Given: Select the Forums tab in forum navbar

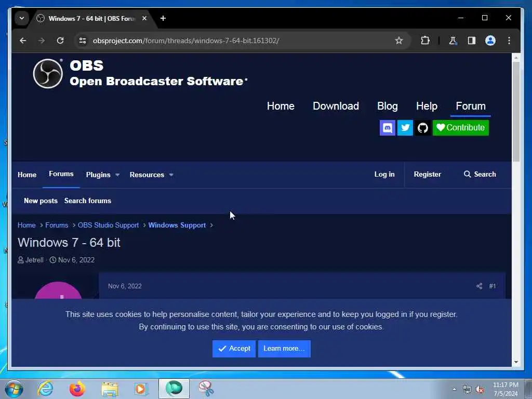Looking at the screenshot, I should pos(61,174).
